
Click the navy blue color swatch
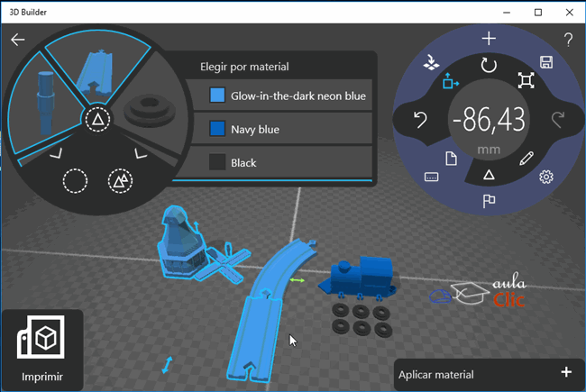(x=217, y=129)
